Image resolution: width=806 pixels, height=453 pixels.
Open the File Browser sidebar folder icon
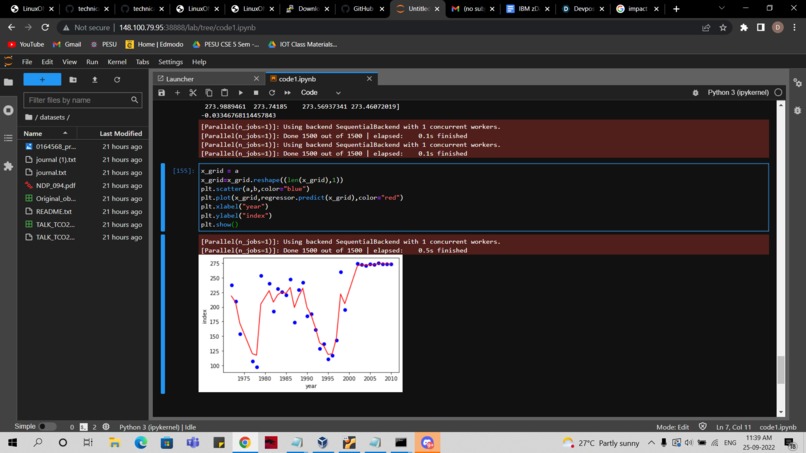click(8, 82)
